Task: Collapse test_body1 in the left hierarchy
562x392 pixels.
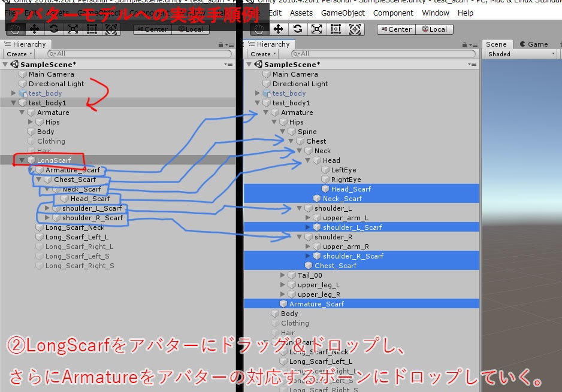Action: click(14, 103)
